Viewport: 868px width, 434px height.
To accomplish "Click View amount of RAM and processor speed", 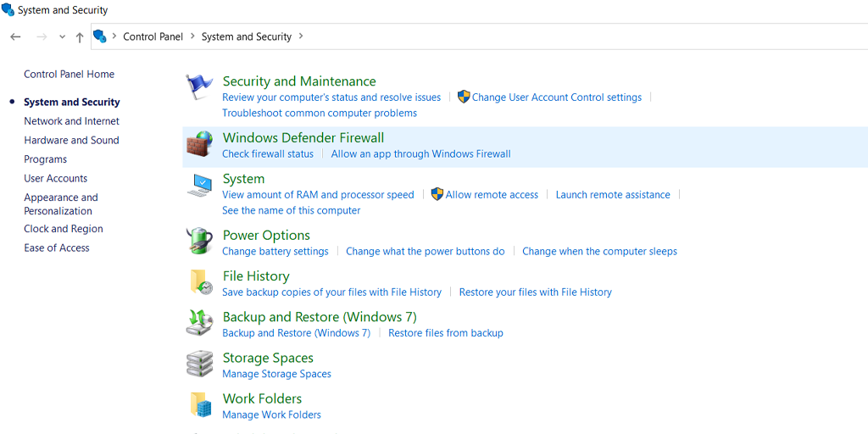I will coord(318,195).
